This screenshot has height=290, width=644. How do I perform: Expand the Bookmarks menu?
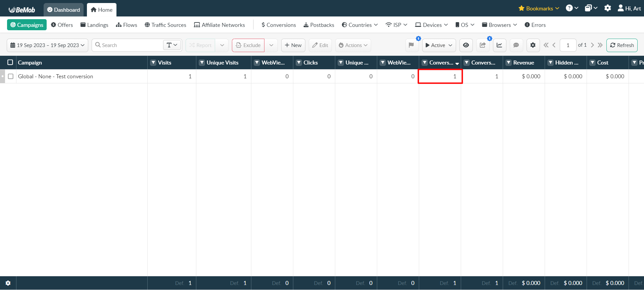pyautogui.click(x=539, y=8)
